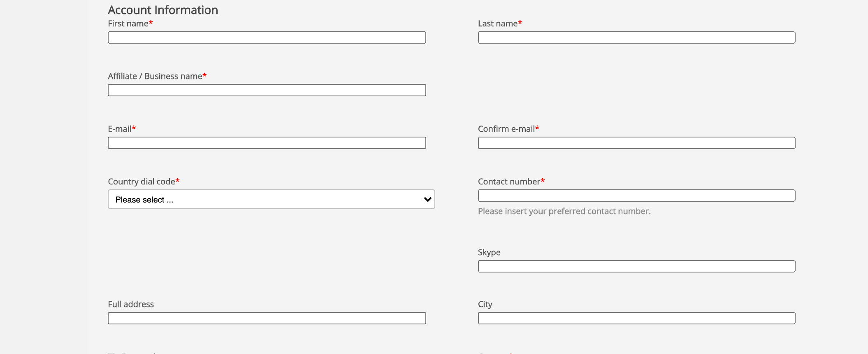
Task: Click the chevron on the Country dial code selector
Action: [x=427, y=199]
